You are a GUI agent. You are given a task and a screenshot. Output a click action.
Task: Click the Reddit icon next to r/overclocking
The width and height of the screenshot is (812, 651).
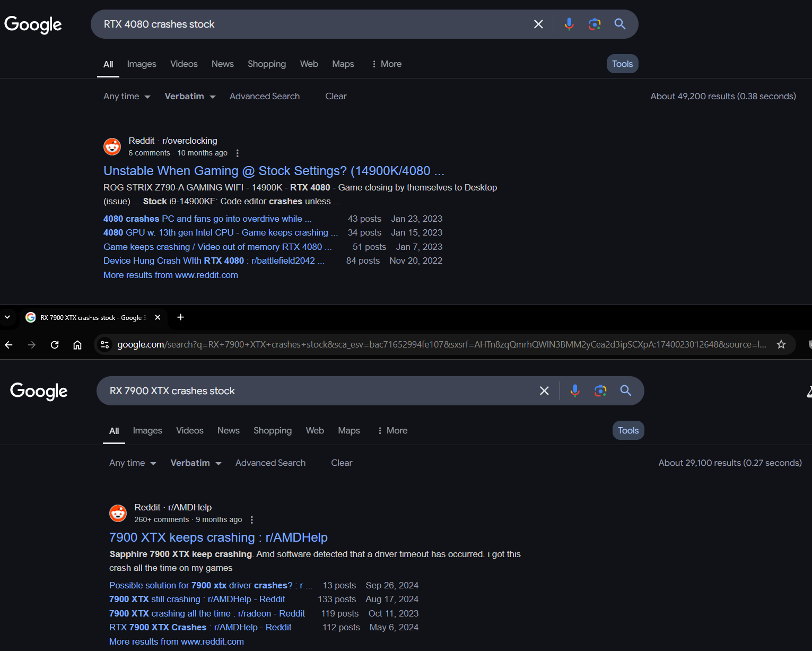tap(112, 146)
